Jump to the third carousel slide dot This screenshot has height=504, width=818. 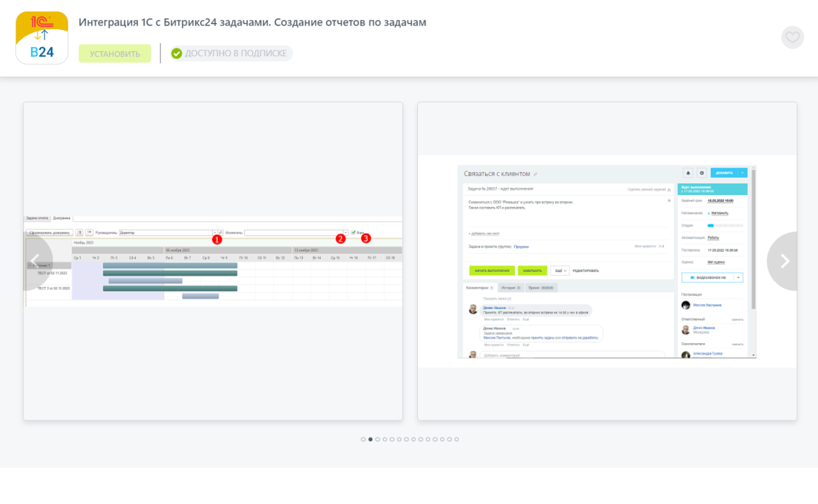tap(378, 439)
